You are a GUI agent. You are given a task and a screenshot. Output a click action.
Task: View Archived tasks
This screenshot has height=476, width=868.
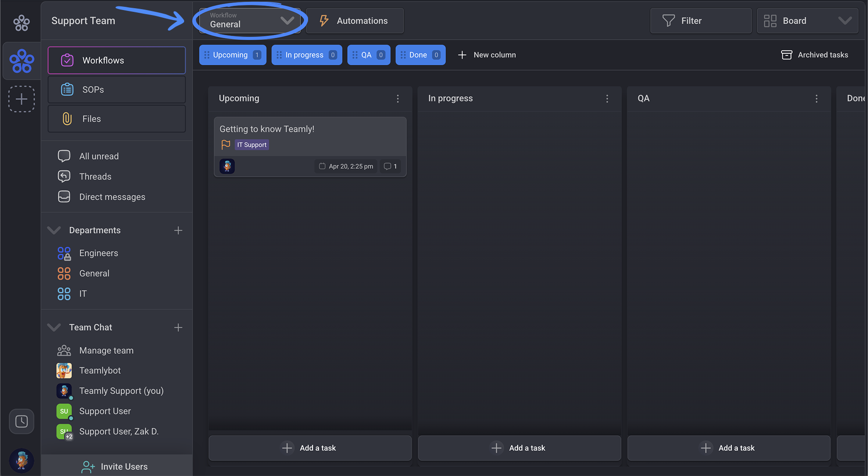[x=815, y=55]
